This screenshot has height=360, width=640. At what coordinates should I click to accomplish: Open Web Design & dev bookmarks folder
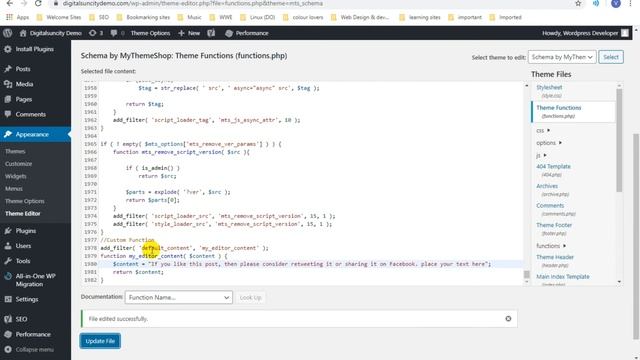coord(360,17)
